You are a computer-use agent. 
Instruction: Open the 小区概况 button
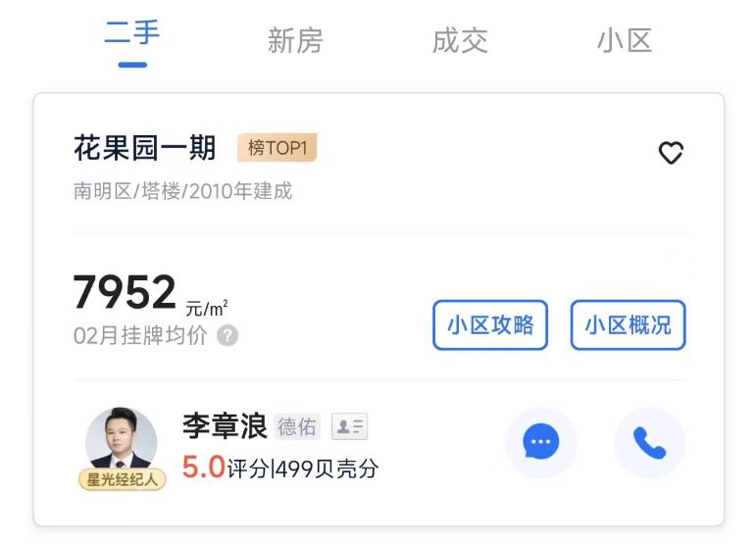628,324
